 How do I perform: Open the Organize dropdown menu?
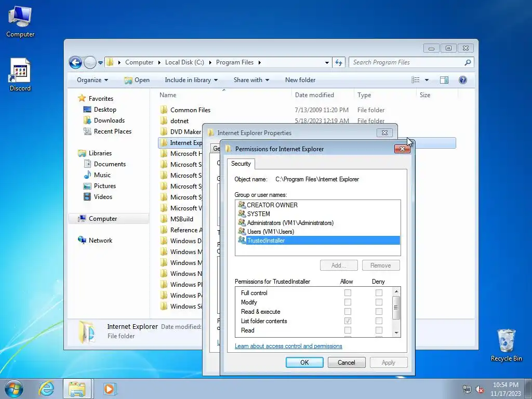92,80
